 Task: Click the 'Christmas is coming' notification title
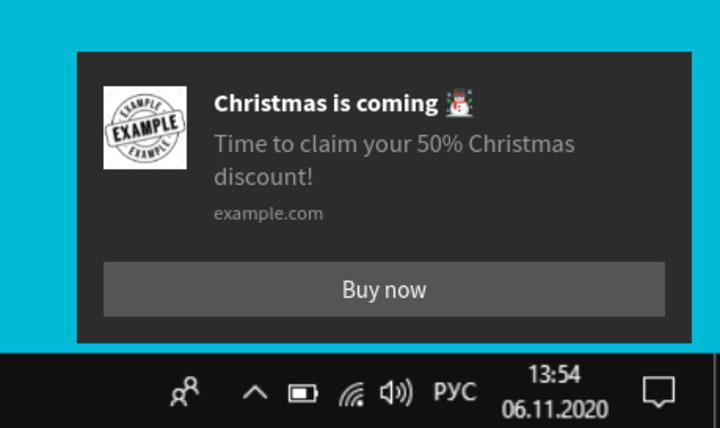click(326, 104)
